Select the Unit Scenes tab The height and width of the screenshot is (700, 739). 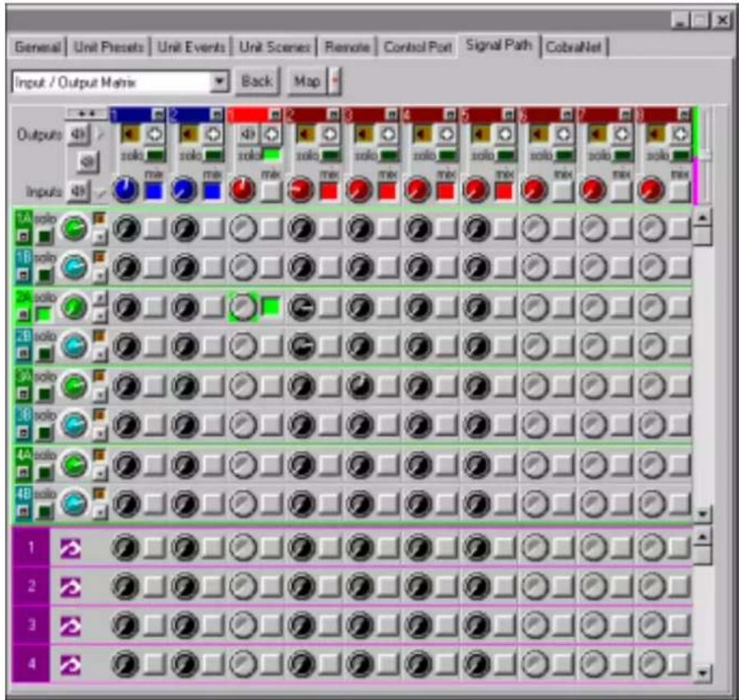(x=274, y=47)
